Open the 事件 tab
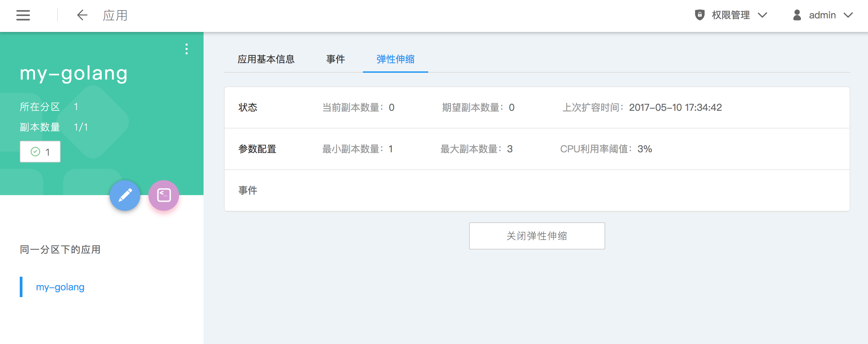 pyautogui.click(x=335, y=59)
